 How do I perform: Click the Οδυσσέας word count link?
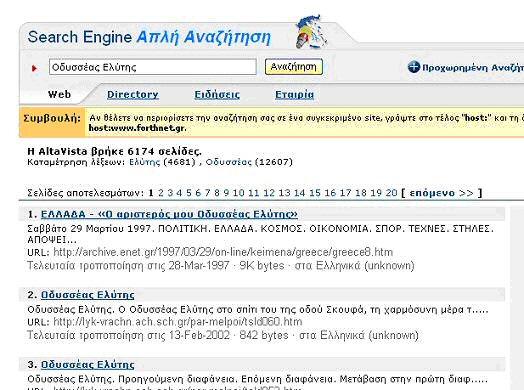(x=228, y=162)
